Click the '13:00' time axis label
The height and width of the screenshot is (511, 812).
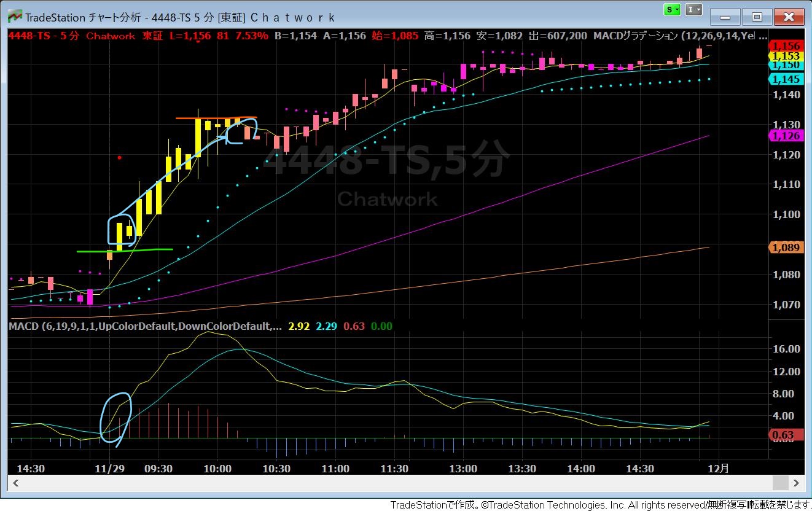click(463, 469)
